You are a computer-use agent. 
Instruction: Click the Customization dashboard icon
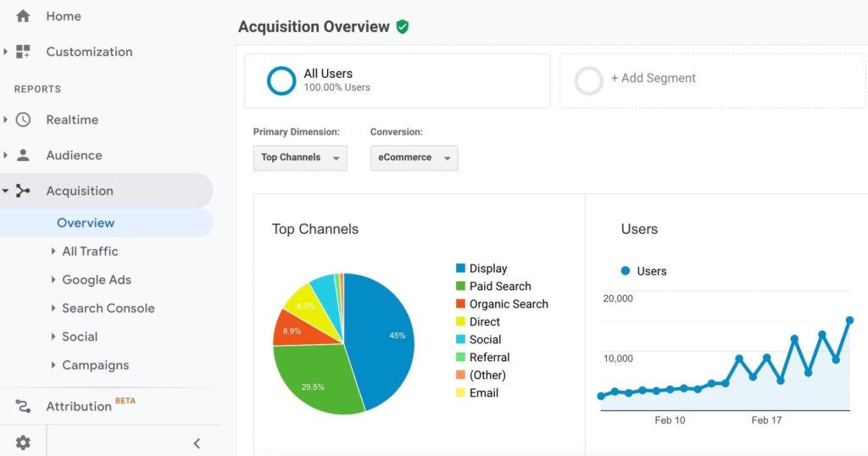[23, 52]
